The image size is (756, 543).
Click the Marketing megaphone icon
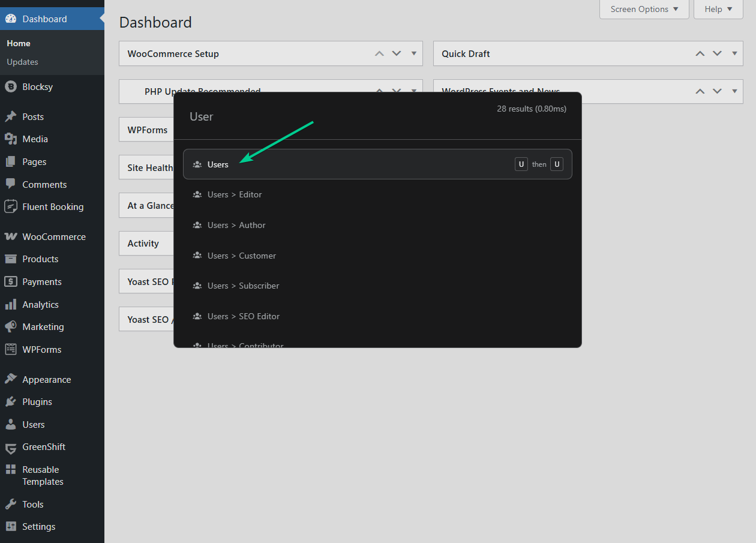11,327
